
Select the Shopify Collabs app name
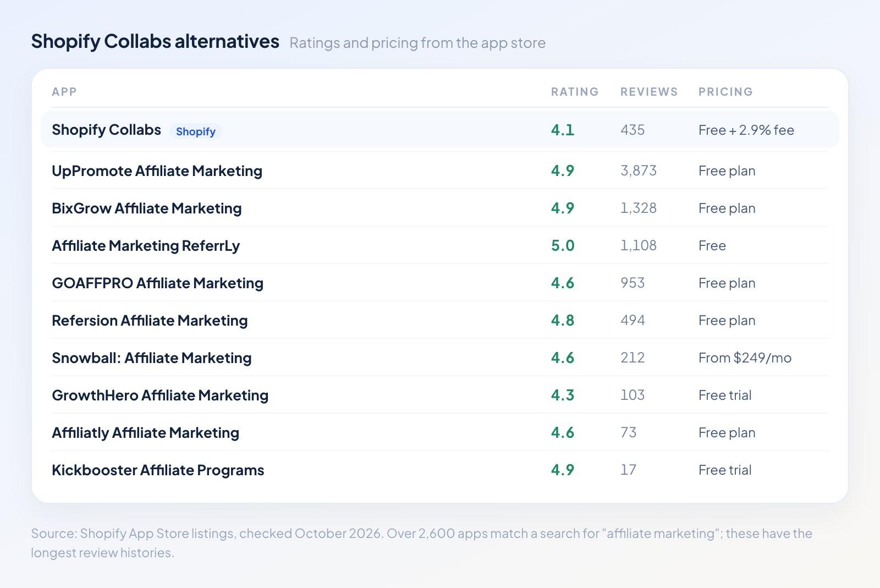(x=106, y=130)
